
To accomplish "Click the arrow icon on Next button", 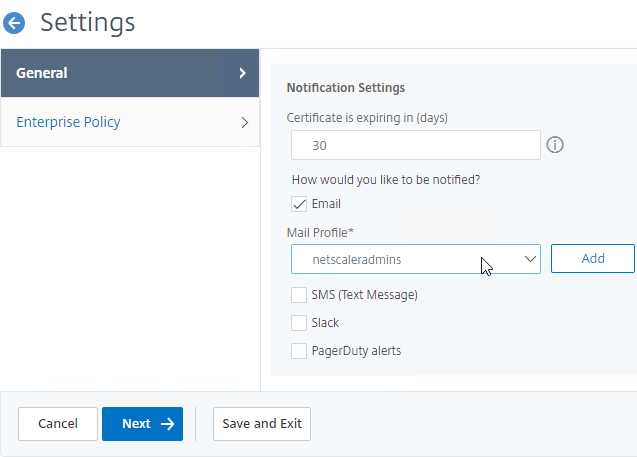I will point(167,424).
